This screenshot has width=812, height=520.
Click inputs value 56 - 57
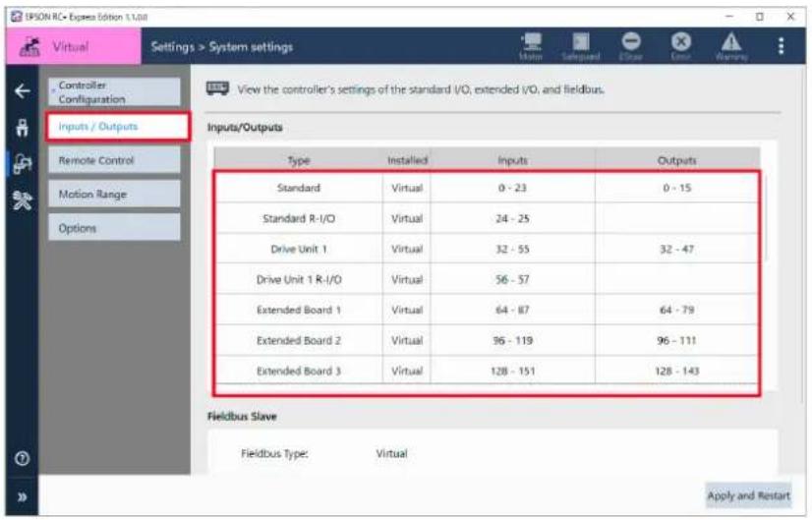click(x=512, y=279)
